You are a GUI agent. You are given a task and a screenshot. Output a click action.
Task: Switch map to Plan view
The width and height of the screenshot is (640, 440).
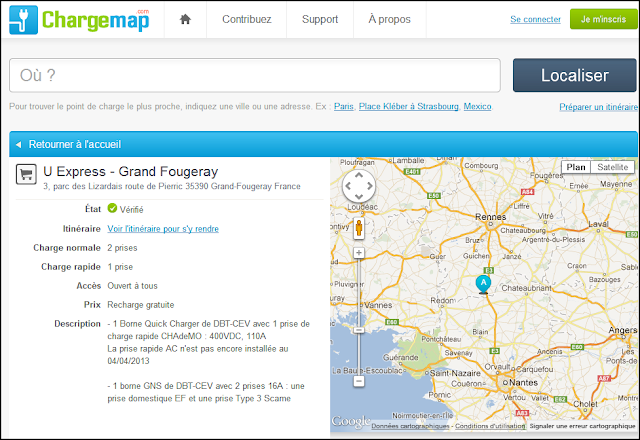tap(576, 167)
